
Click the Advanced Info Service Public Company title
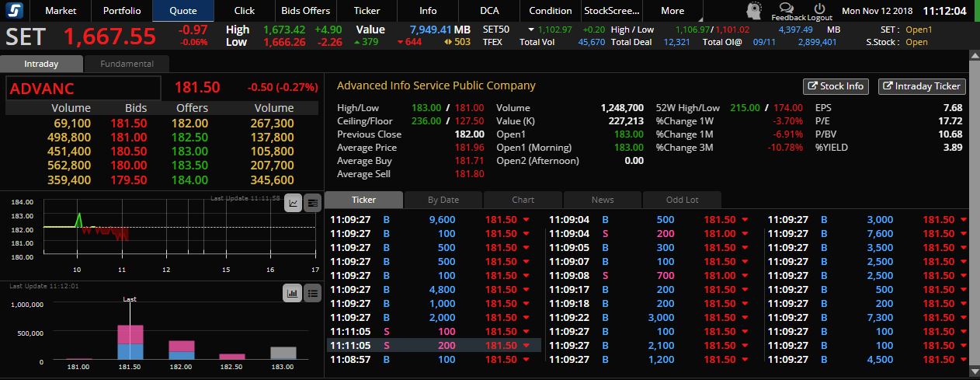click(436, 85)
